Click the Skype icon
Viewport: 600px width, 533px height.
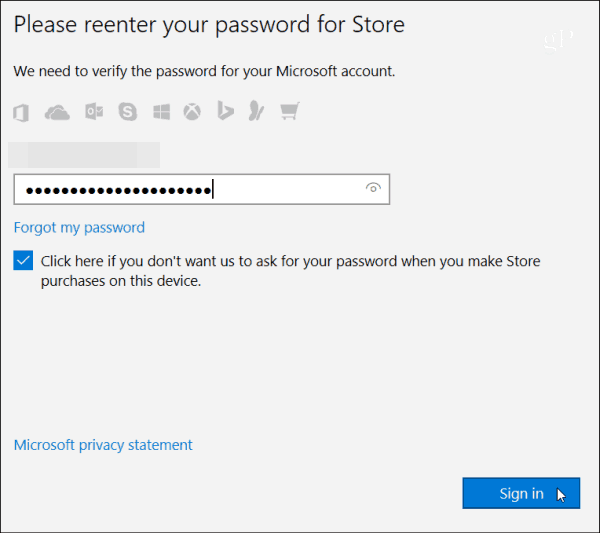tap(127, 112)
